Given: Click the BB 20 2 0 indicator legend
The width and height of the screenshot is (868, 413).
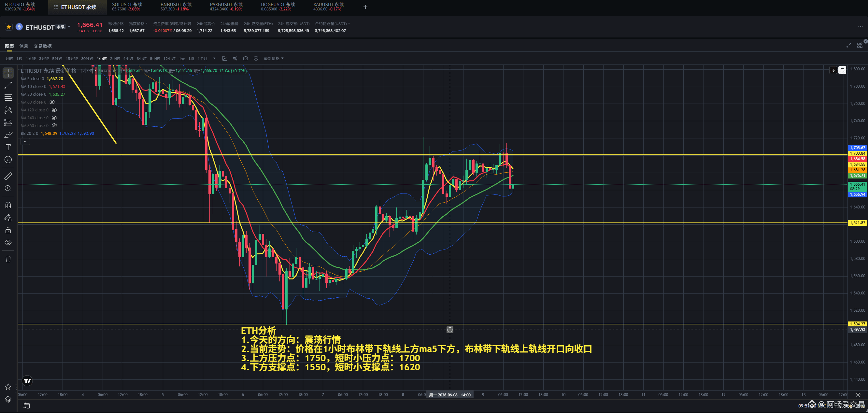Looking at the screenshot, I should pos(57,134).
